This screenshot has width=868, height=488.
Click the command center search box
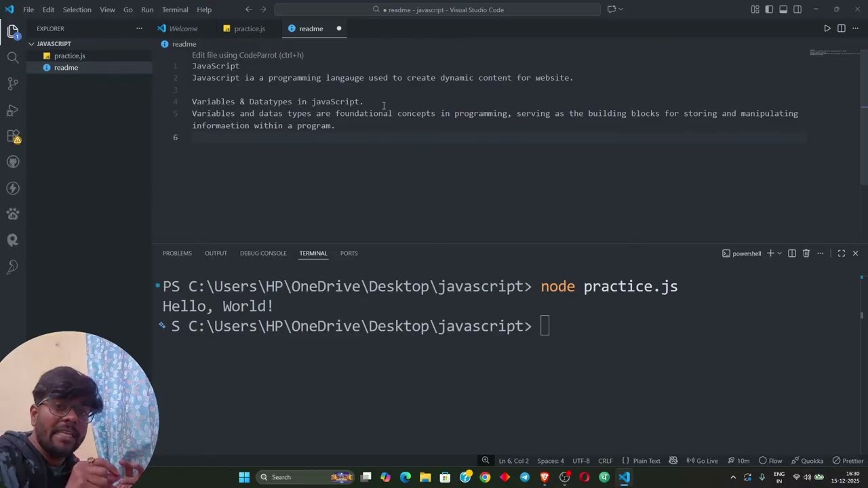pos(437,9)
